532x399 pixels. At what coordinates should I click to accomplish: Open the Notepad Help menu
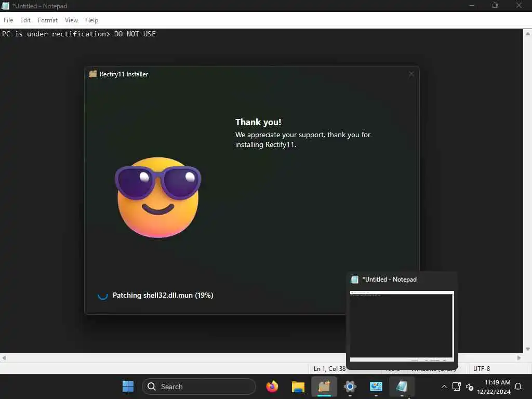[x=91, y=20]
